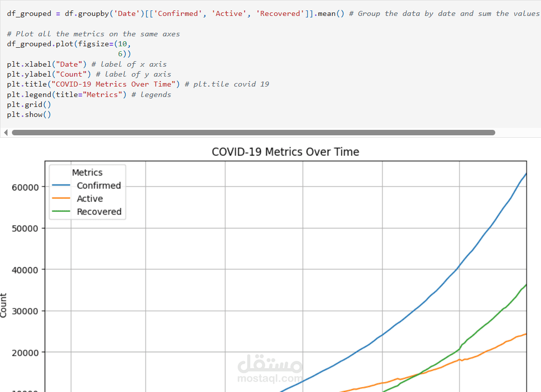The width and height of the screenshot is (541, 392).
Task: Click the y-axis tick label 20000
Action: tap(25, 353)
